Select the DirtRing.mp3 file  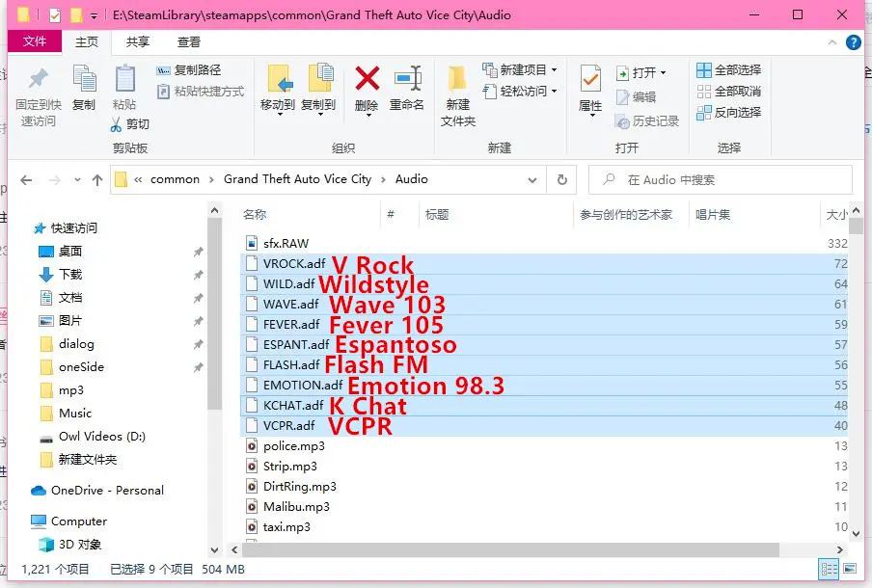pyautogui.click(x=300, y=486)
